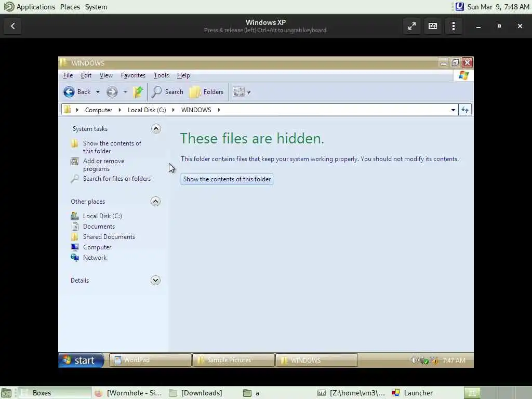Click the Windows flag logo in menu bar
This screenshot has height=399, width=532.
463,75
